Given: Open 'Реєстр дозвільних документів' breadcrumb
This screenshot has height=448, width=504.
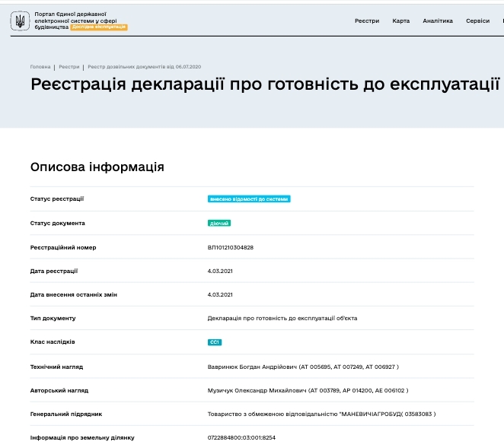Looking at the screenshot, I should (x=145, y=67).
